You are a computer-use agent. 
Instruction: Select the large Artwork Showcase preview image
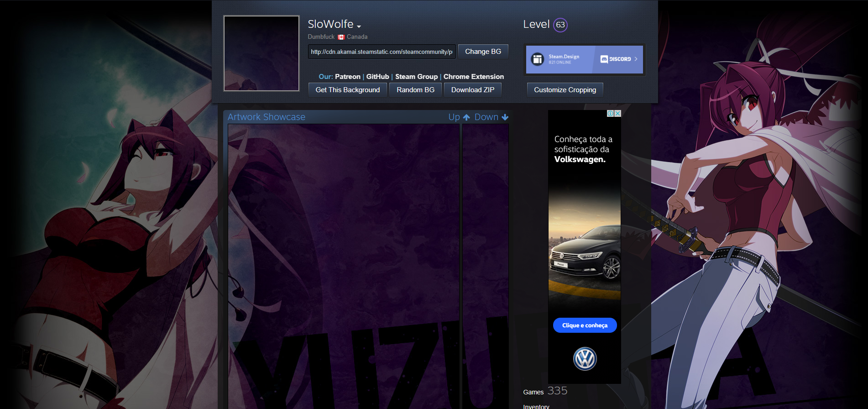(x=344, y=267)
